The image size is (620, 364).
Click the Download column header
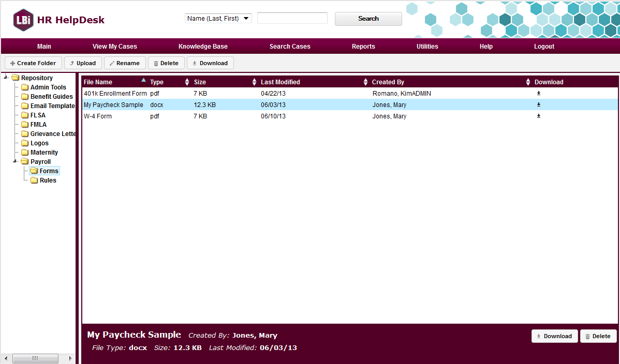pos(549,82)
